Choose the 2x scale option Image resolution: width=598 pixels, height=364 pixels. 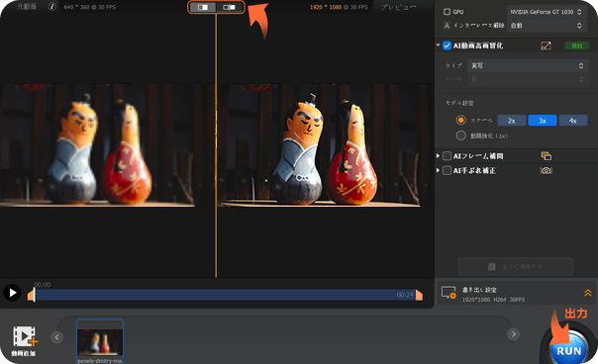tap(512, 121)
